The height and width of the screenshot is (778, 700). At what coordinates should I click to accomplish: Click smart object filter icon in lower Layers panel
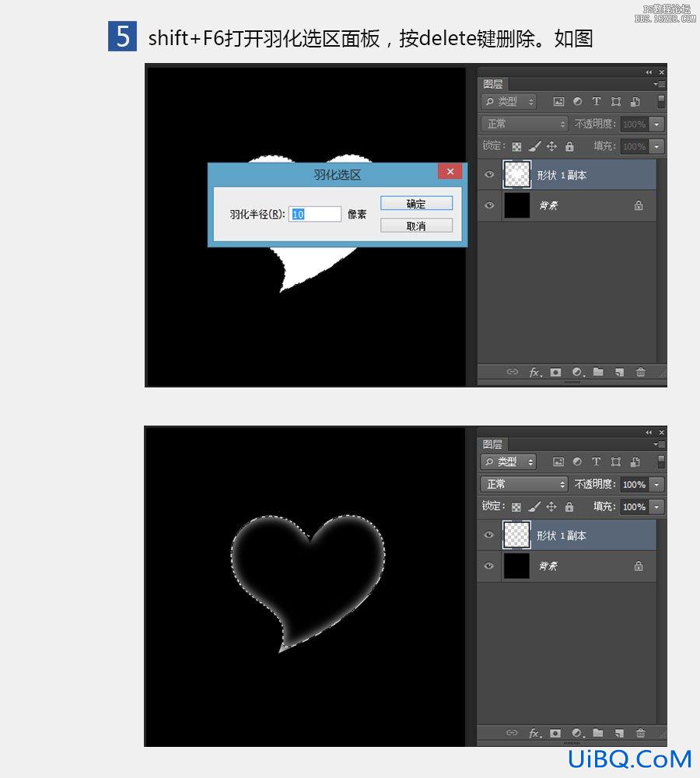coord(635,462)
